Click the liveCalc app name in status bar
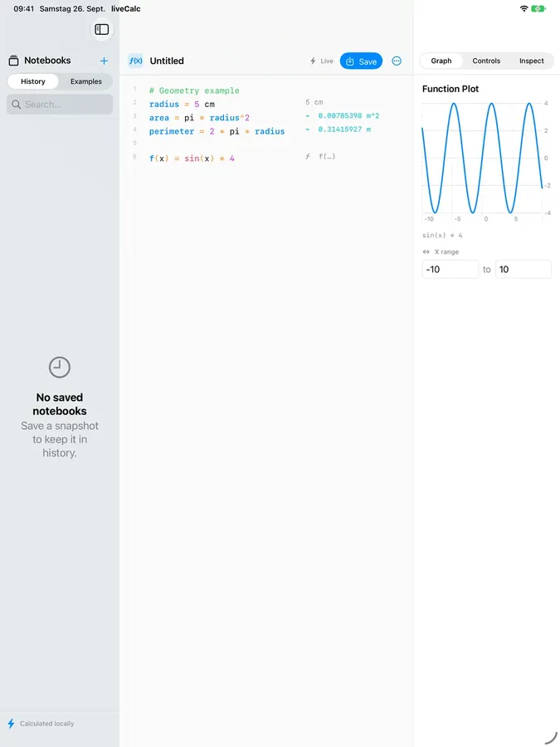 pos(126,8)
